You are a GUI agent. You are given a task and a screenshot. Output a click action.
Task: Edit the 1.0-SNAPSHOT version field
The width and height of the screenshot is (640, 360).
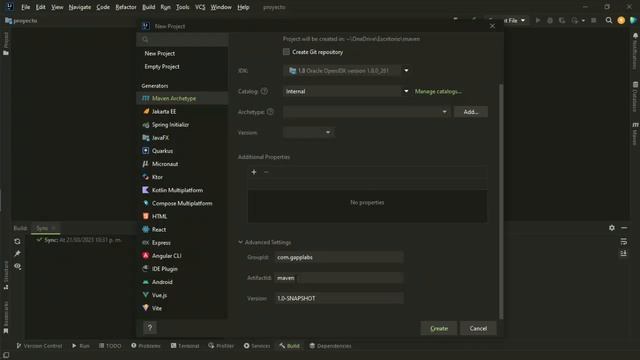point(339,298)
